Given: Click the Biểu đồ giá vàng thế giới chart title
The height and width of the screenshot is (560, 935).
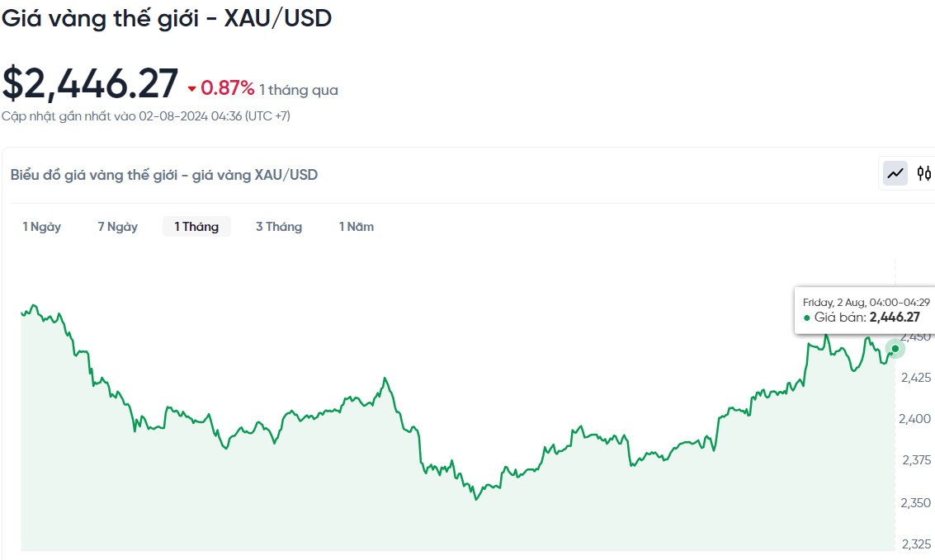Looking at the screenshot, I should pyautogui.click(x=164, y=175).
